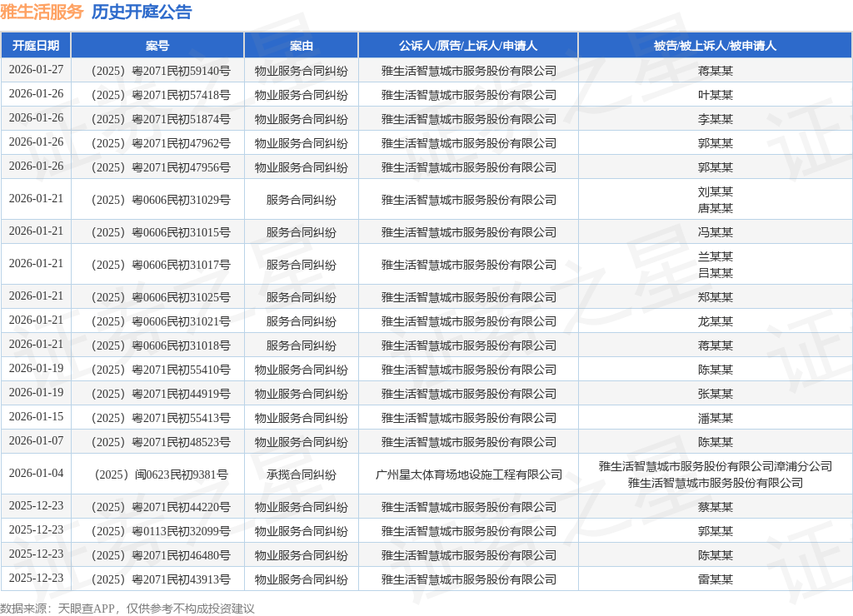Click the date 2026-01-15
The height and width of the screenshot is (616, 853).
pos(36,417)
